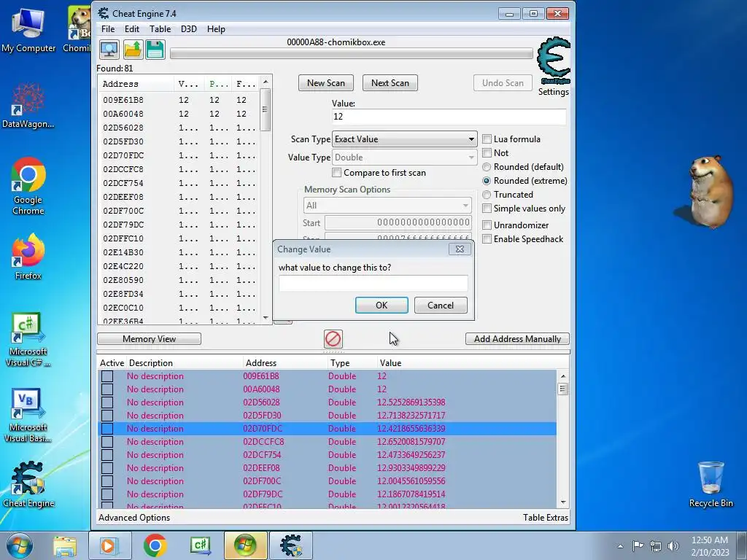Enable Speedhack checkbox

tap(487, 239)
